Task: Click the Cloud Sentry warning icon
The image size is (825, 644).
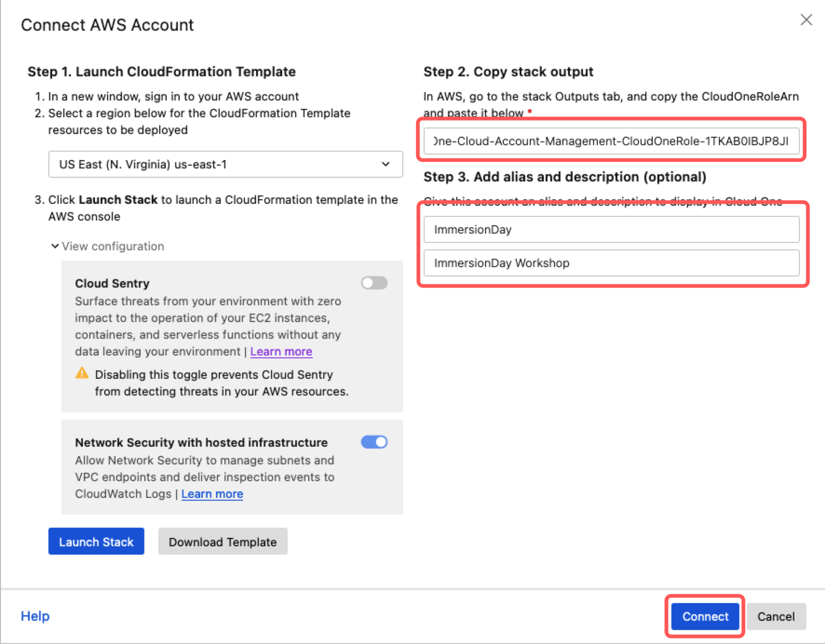Action: coord(82,373)
